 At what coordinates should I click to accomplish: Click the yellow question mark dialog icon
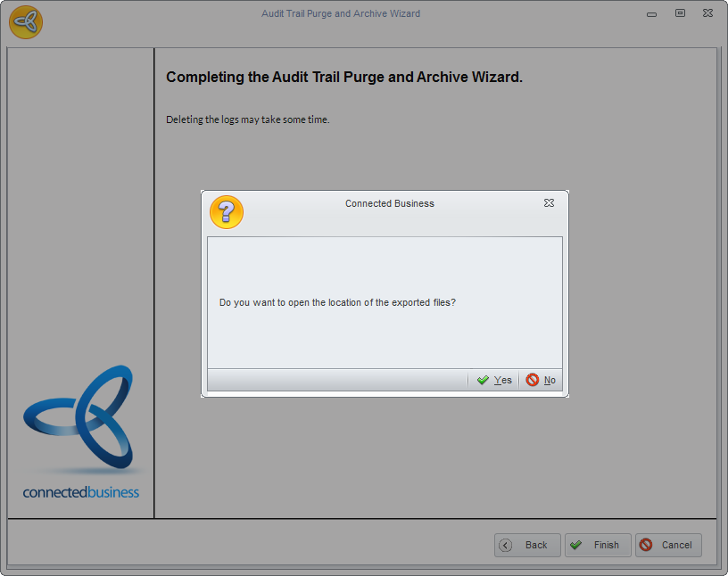coord(227,212)
